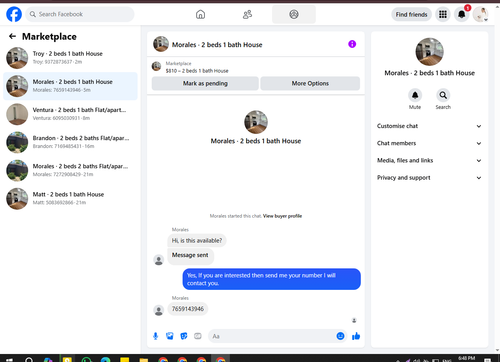
Task: Click the Mute bell icon in right panel
Action: coord(415,95)
